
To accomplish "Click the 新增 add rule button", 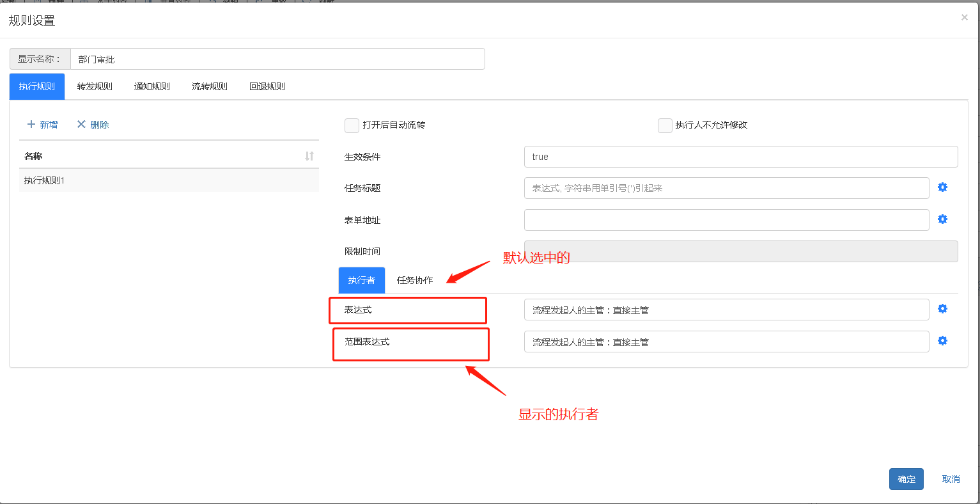I will (x=42, y=125).
